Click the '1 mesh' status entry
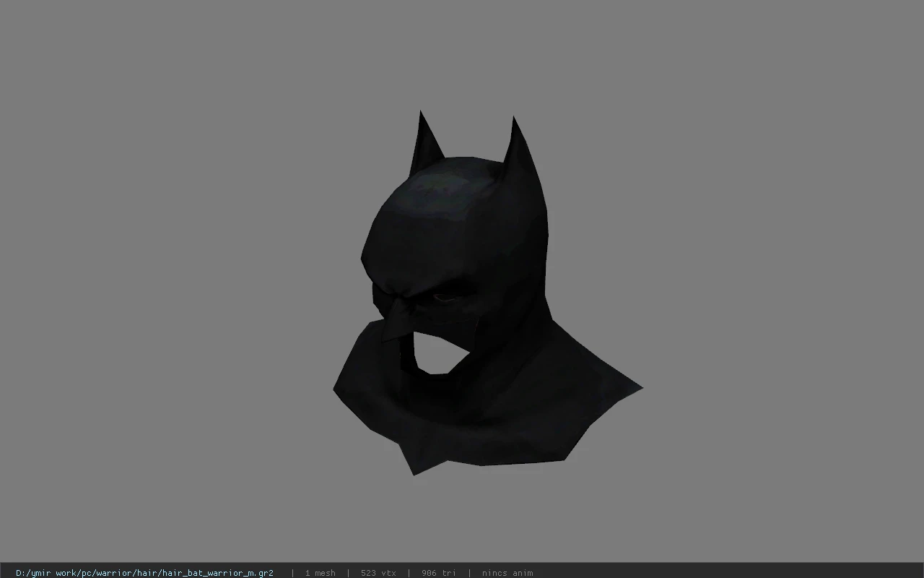Image resolution: width=924 pixels, height=578 pixels. click(320, 573)
